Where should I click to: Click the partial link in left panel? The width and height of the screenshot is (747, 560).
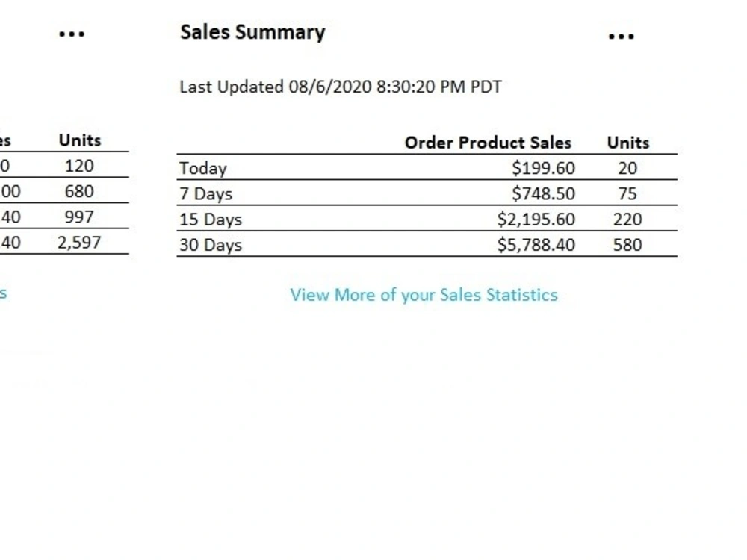pos(3,293)
